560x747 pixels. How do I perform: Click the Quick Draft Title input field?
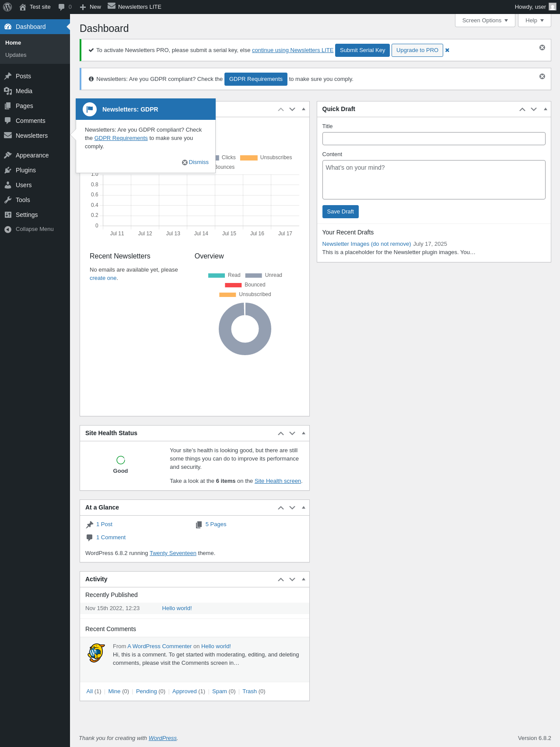[x=434, y=139]
